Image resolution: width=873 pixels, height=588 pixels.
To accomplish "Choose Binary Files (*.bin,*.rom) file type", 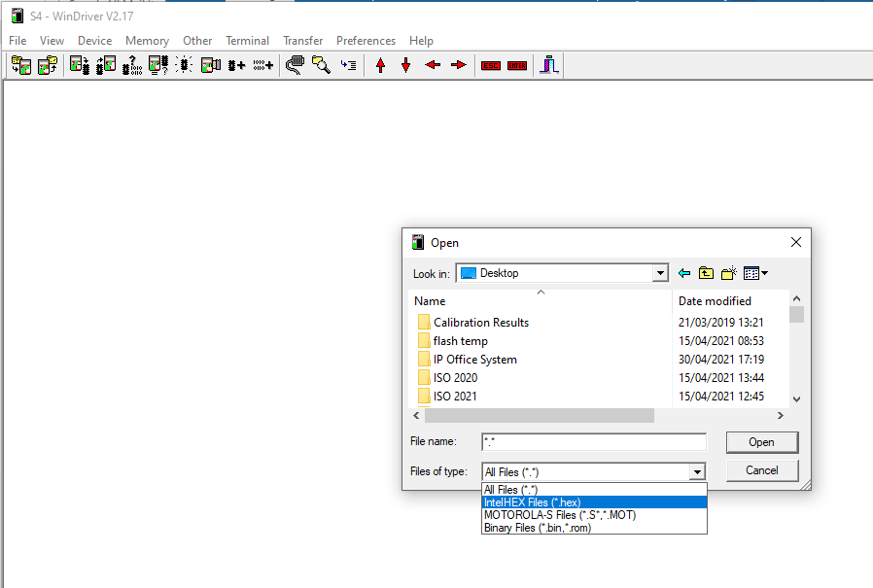I will (537, 528).
